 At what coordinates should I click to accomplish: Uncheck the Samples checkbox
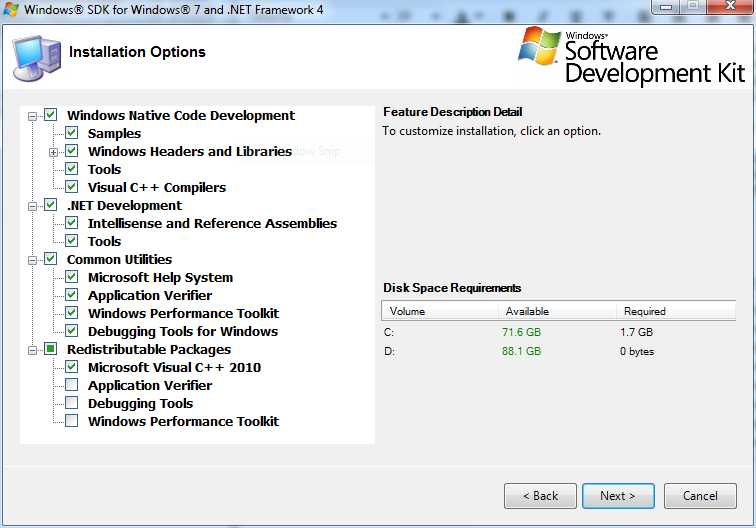coord(71,133)
